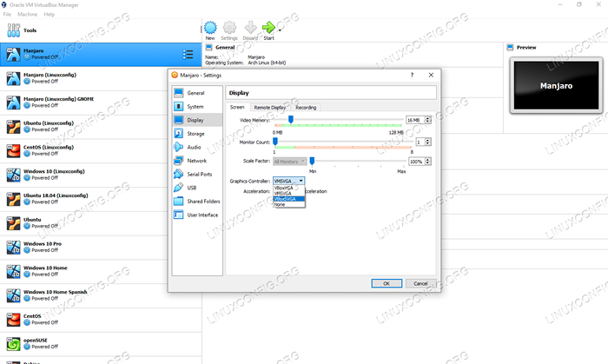The width and height of the screenshot is (608, 364).
Task: Choose None from the controller list
Action: pos(289,204)
